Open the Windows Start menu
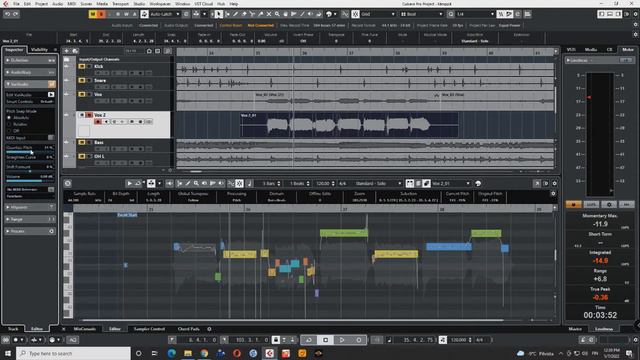Screen dimensions: 640x360 pos(8,353)
